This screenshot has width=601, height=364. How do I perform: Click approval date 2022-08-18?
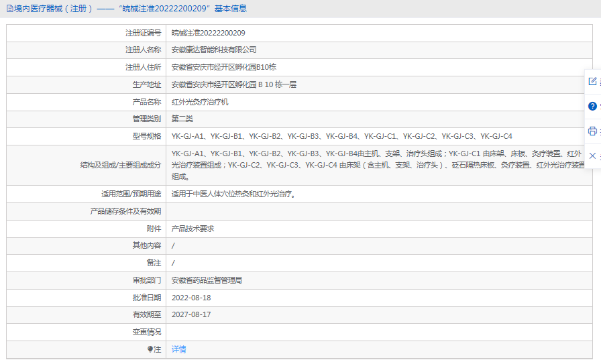(x=191, y=298)
